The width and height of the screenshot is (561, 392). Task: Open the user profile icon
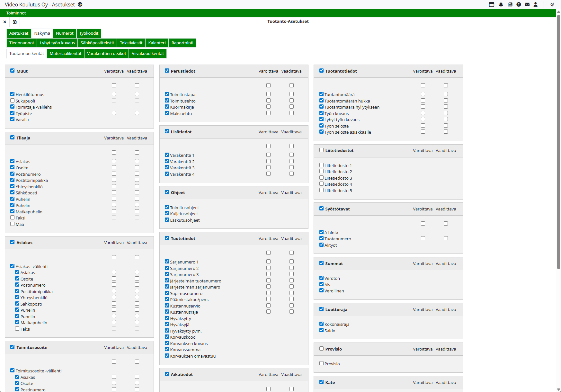[536, 4]
